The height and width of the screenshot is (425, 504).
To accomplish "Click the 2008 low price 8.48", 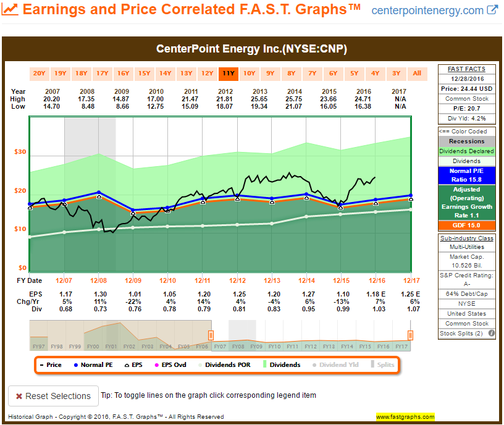I will pyautogui.click(x=88, y=106).
